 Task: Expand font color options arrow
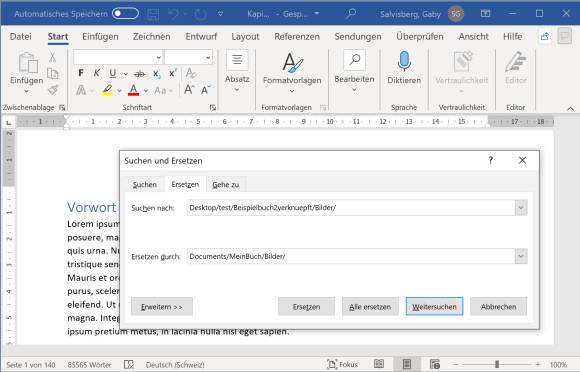(x=146, y=91)
